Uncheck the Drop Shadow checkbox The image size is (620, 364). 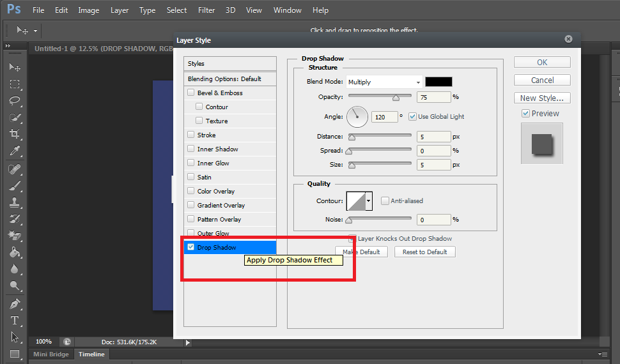click(x=191, y=247)
